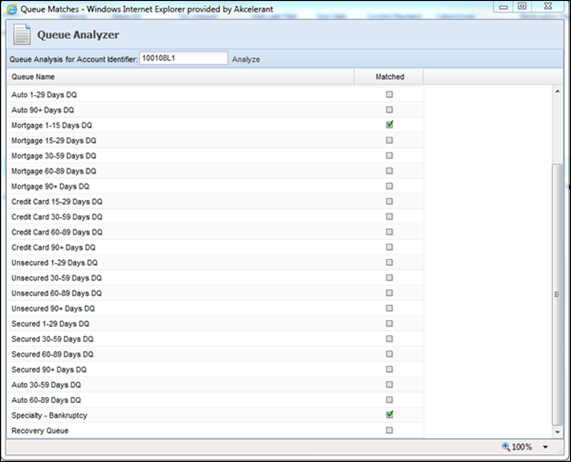Select the Mortgage 30-59 Days DQ row
Image resolution: width=571 pixels, height=462 pixels.
pyautogui.click(x=215, y=156)
